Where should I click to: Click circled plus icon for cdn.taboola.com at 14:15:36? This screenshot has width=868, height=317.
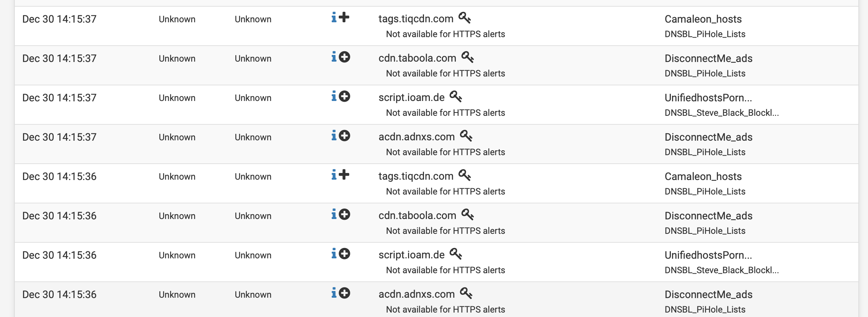point(345,214)
